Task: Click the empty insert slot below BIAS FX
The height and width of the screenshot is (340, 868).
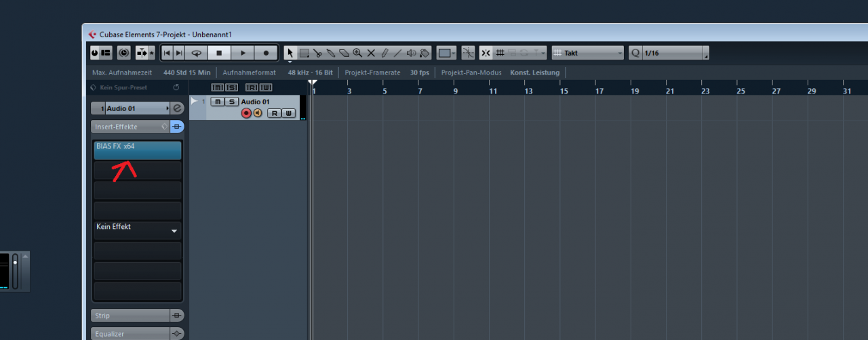Action: point(138,170)
